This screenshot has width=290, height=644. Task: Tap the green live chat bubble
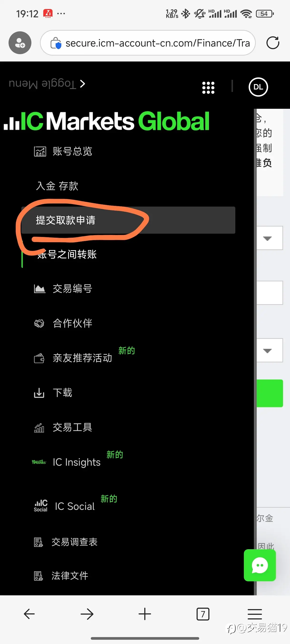click(260, 565)
